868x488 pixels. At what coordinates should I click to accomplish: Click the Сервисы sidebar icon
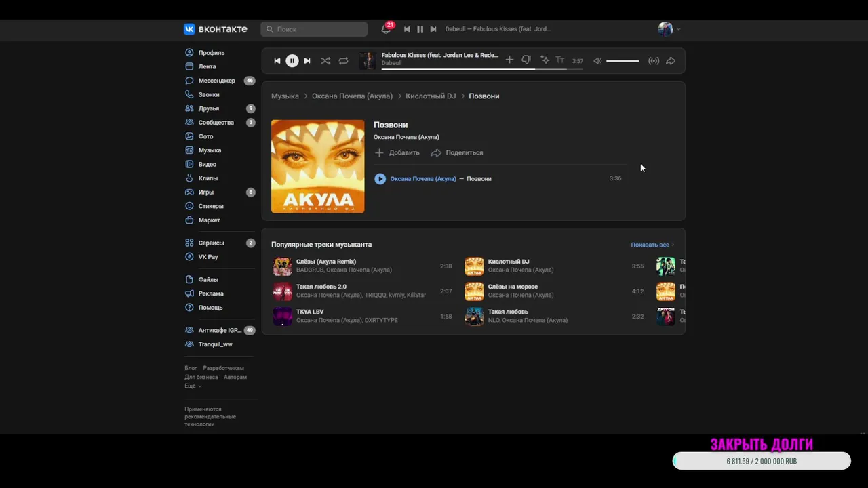[x=190, y=243]
